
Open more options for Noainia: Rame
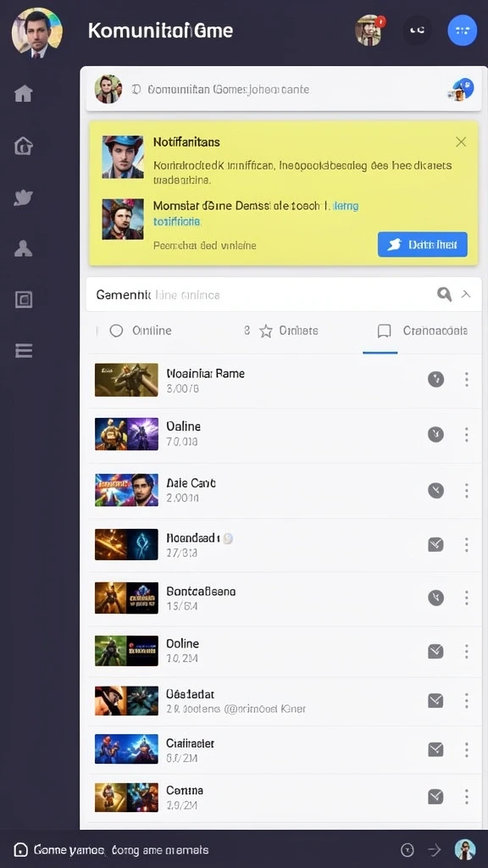point(467,379)
